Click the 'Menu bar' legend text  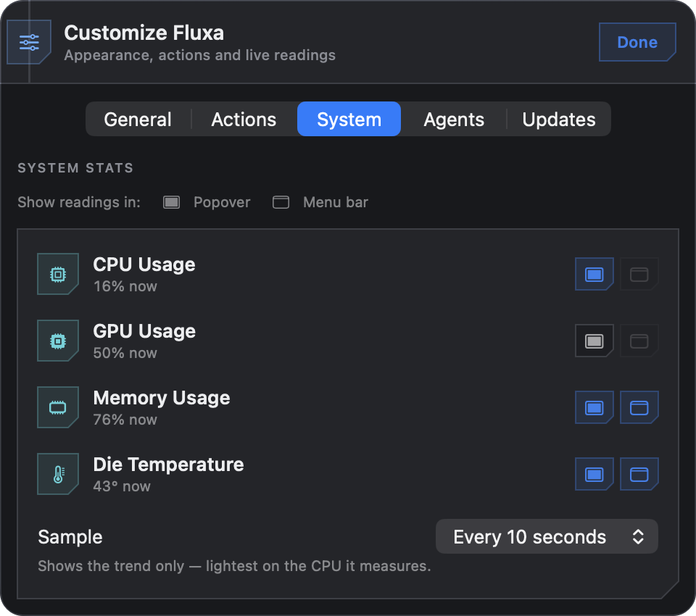[336, 202]
